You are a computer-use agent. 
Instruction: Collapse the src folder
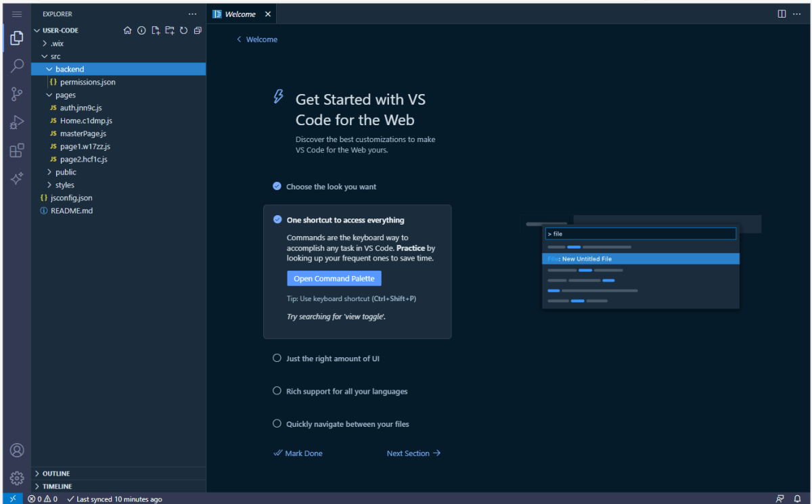(x=118, y=56)
